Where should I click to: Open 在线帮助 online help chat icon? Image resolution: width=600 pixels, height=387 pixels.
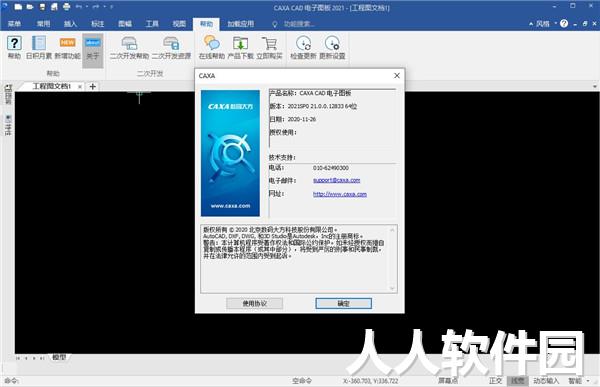coord(212,47)
